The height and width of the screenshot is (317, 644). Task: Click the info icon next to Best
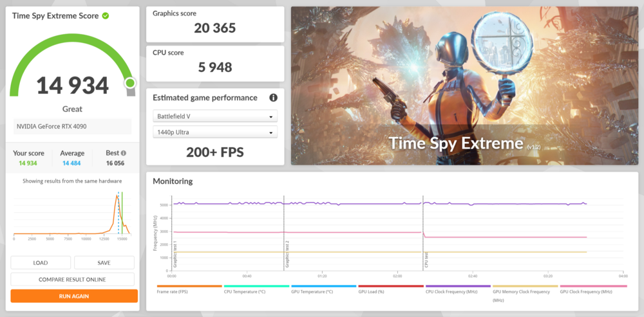123,154
